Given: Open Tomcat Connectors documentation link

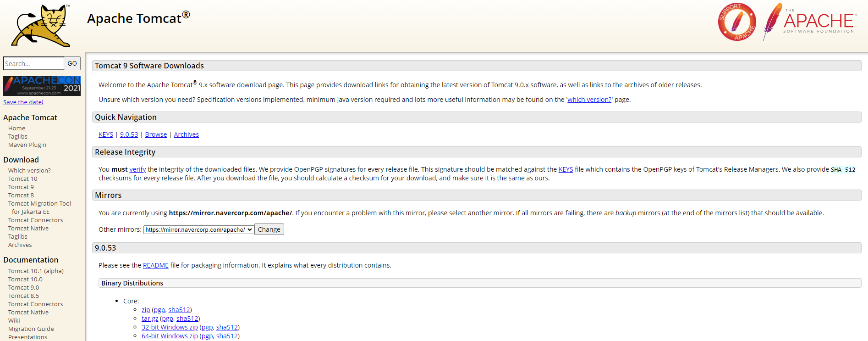Looking at the screenshot, I should click(36, 304).
